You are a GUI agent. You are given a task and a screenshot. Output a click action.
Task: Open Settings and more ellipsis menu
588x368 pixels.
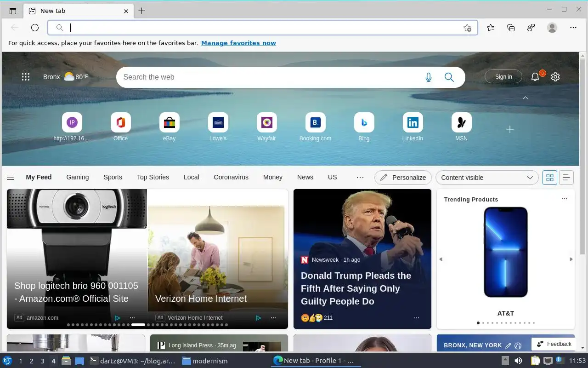(x=573, y=28)
